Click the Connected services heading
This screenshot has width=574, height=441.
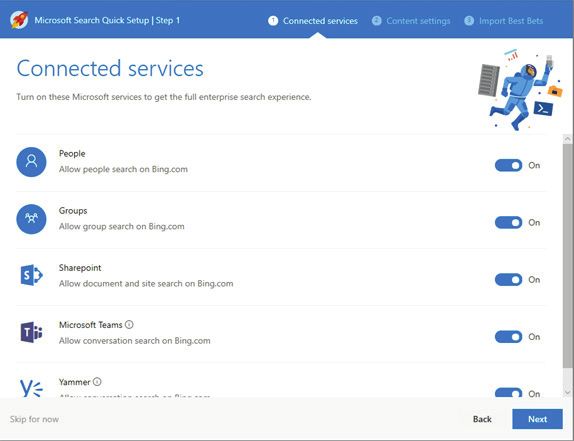coord(110,68)
